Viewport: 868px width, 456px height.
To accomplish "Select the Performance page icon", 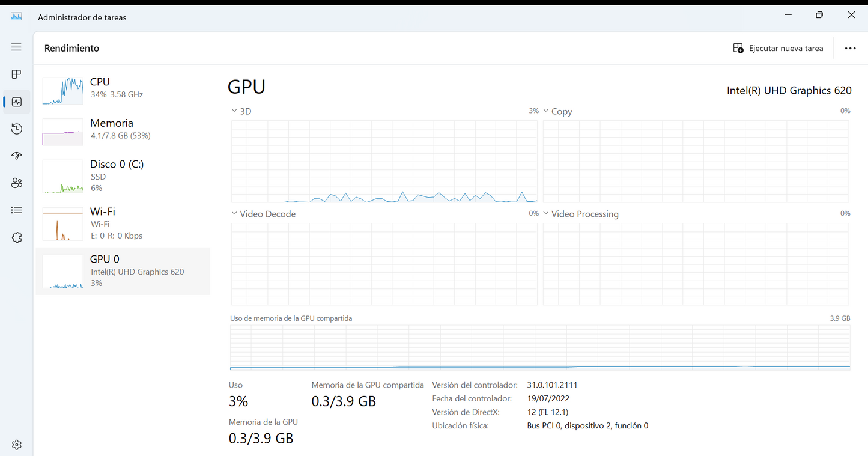I will coord(16,102).
